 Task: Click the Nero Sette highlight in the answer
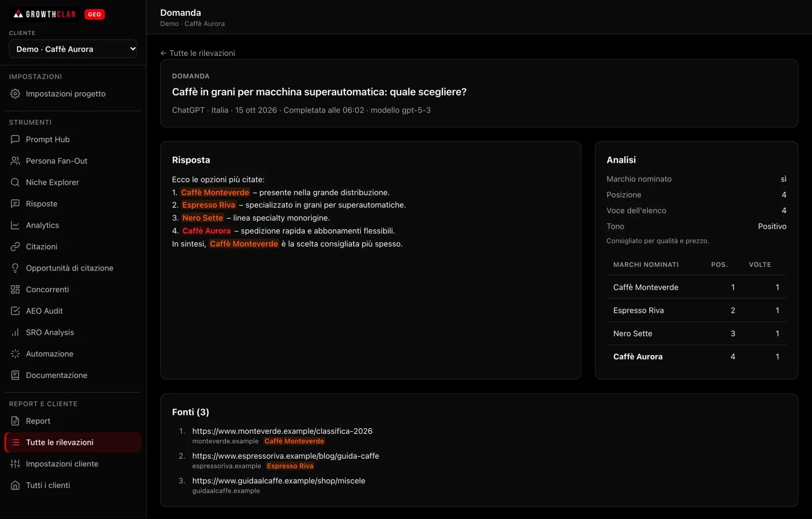click(x=202, y=218)
